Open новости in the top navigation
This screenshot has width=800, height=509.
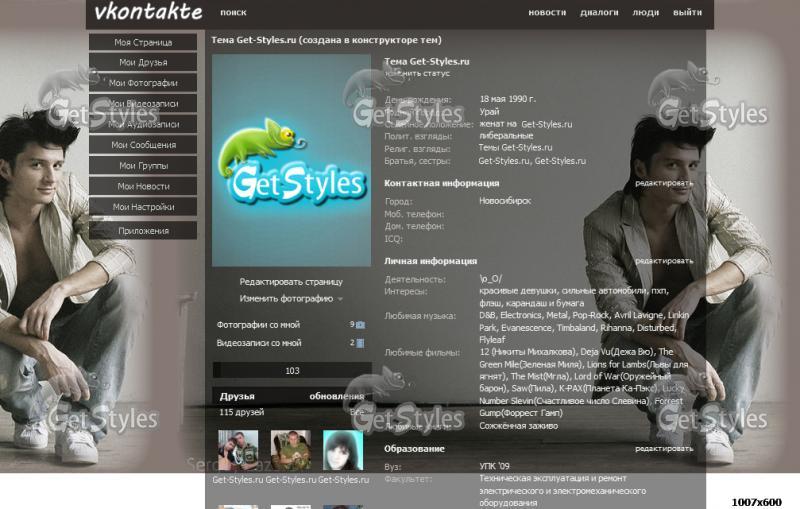[547, 13]
